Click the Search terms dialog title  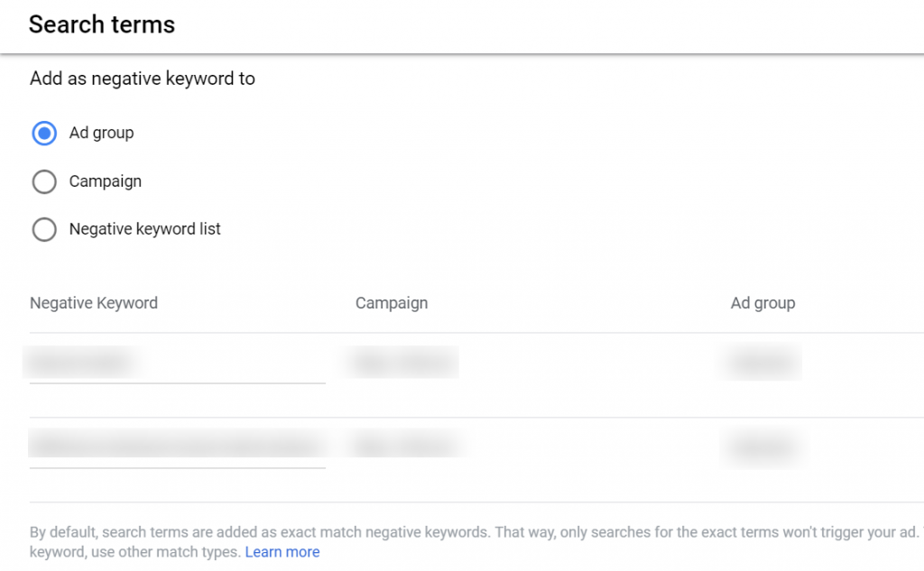(102, 24)
